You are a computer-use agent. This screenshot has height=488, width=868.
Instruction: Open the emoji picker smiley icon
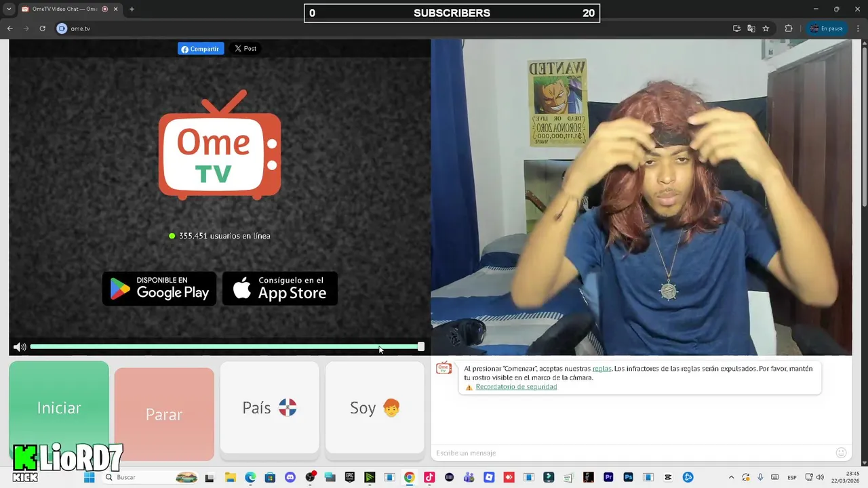[841, 453]
